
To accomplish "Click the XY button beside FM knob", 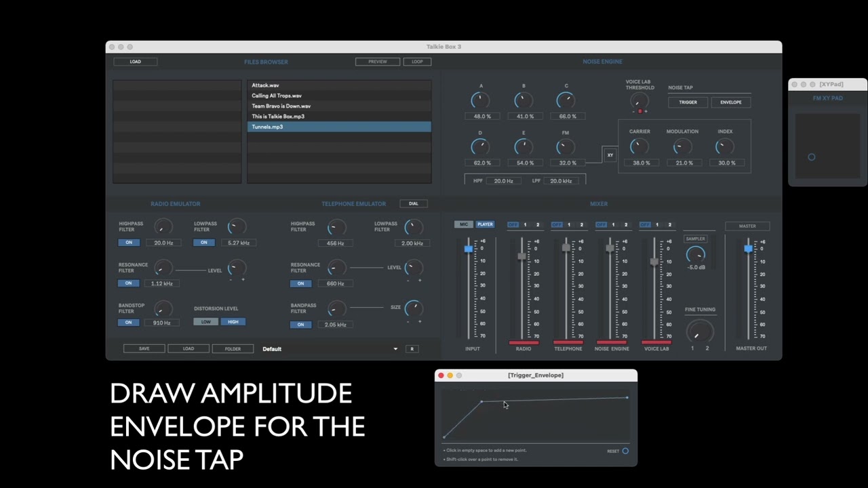I will click(610, 155).
